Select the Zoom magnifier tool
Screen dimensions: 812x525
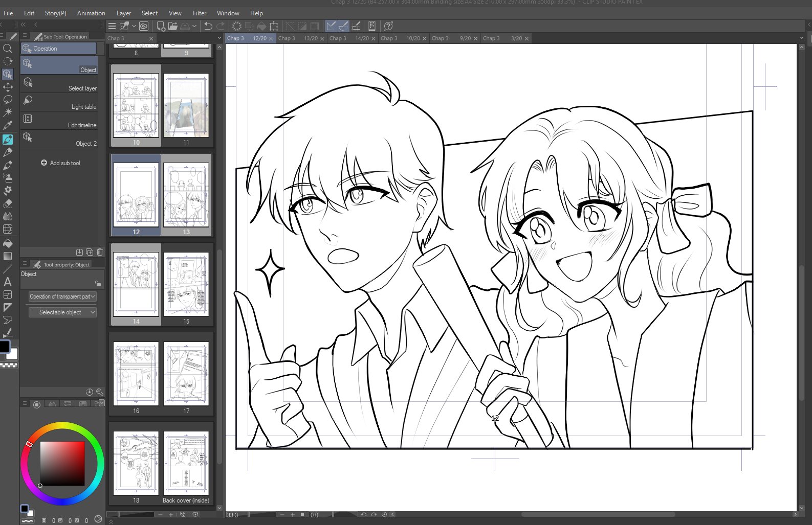pos(8,49)
